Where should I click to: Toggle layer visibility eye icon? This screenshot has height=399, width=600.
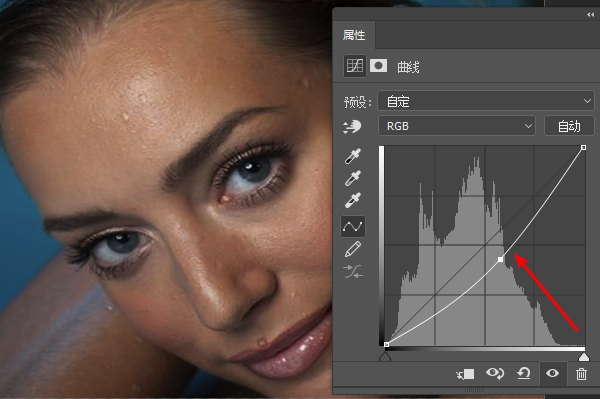552,373
